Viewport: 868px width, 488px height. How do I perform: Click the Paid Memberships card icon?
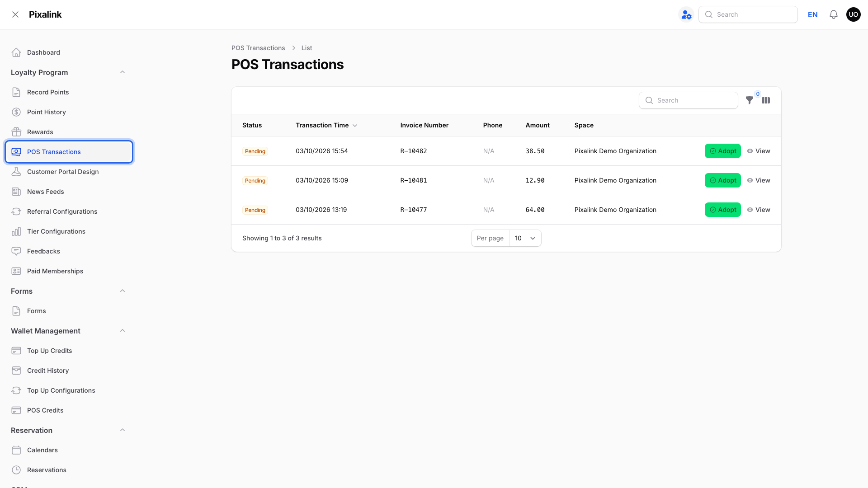tap(16, 271)
